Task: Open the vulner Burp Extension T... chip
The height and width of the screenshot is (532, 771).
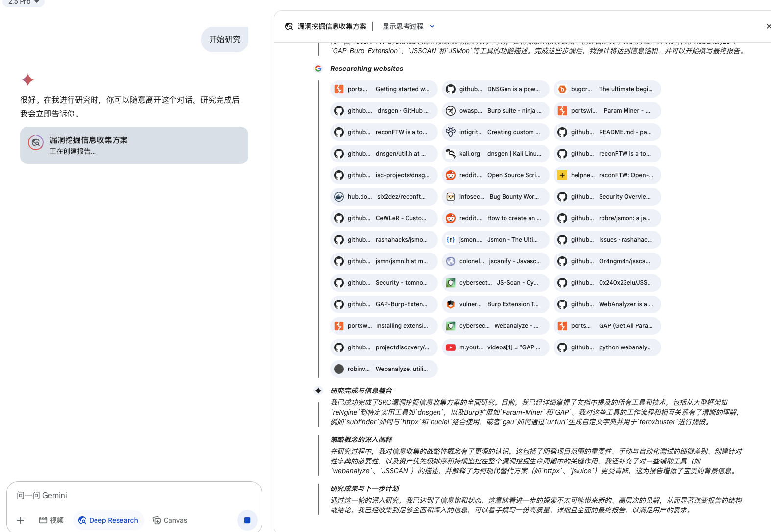Action: 495,304
